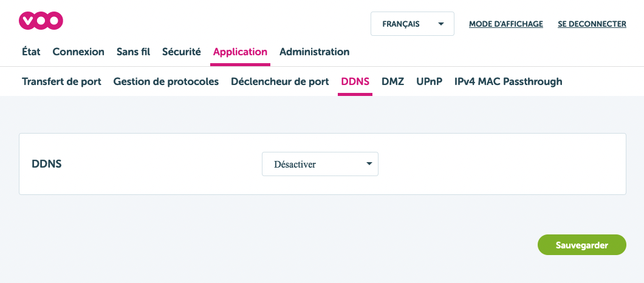Click the MODE D'AFFICHAGE link
Viewport: 644px width, 283px height.
pos(505,24)
